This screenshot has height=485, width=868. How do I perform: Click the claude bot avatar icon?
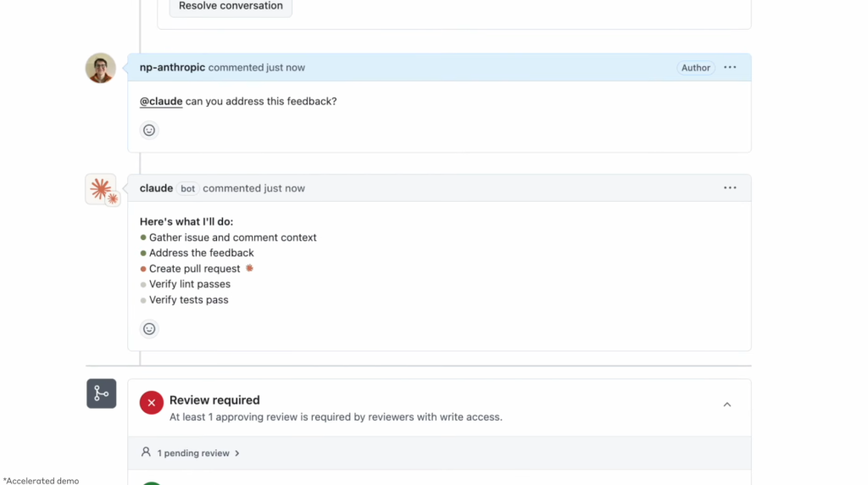[102, 189]
